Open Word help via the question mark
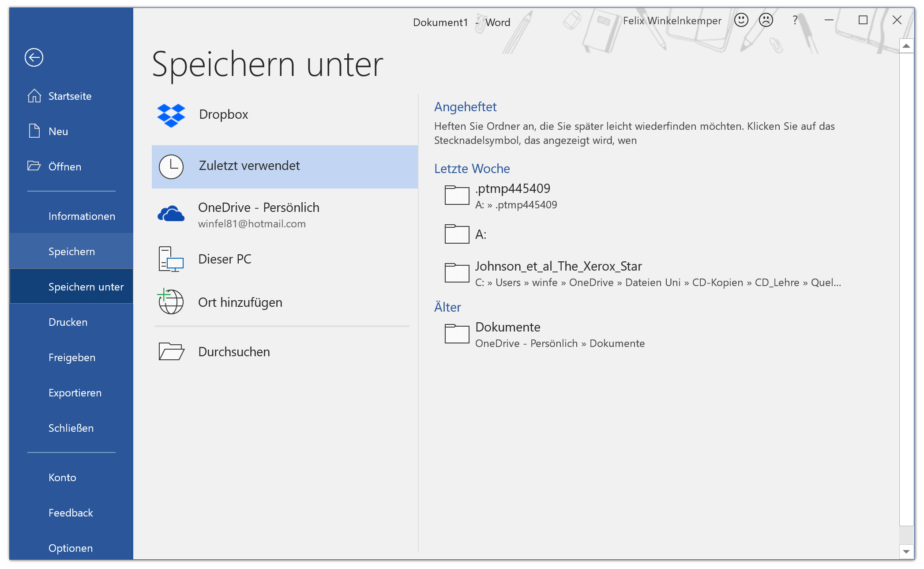 [x=795, y=20]
